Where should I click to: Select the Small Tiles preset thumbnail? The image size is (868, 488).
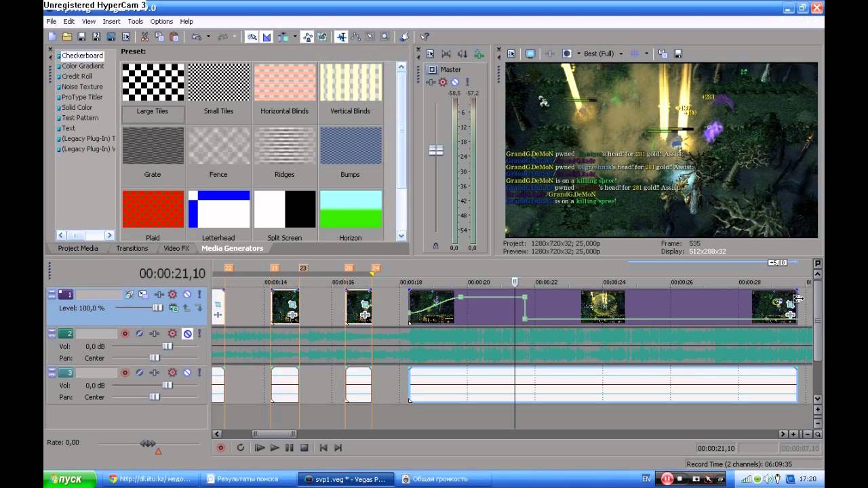tap(218, 83)
